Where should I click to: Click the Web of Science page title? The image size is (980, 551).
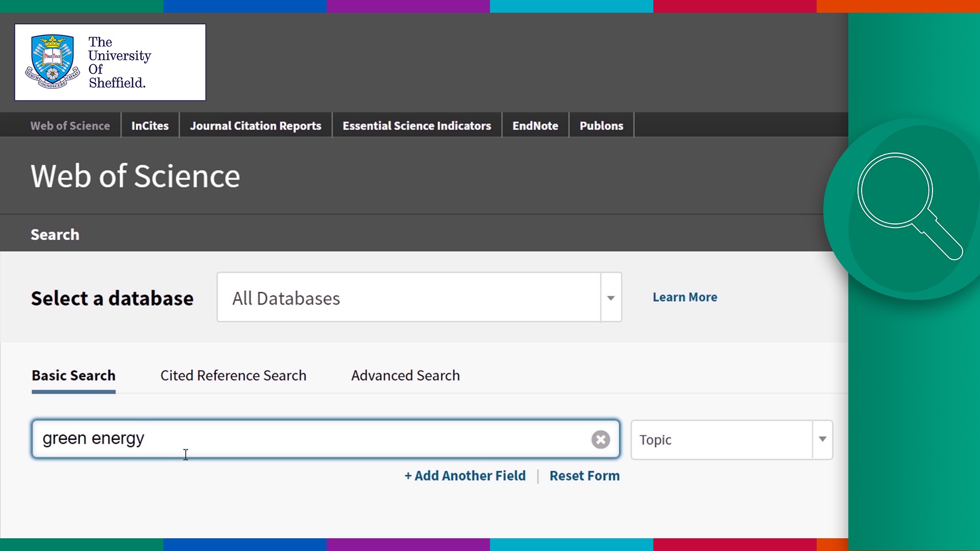[135, 176]
